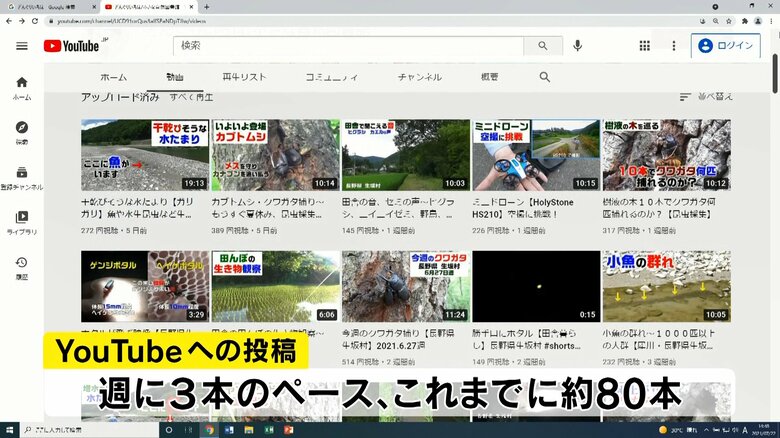This screenshot has height=438, width=780.
Task: Select the 概要 tab
Action: click(490, 77)
